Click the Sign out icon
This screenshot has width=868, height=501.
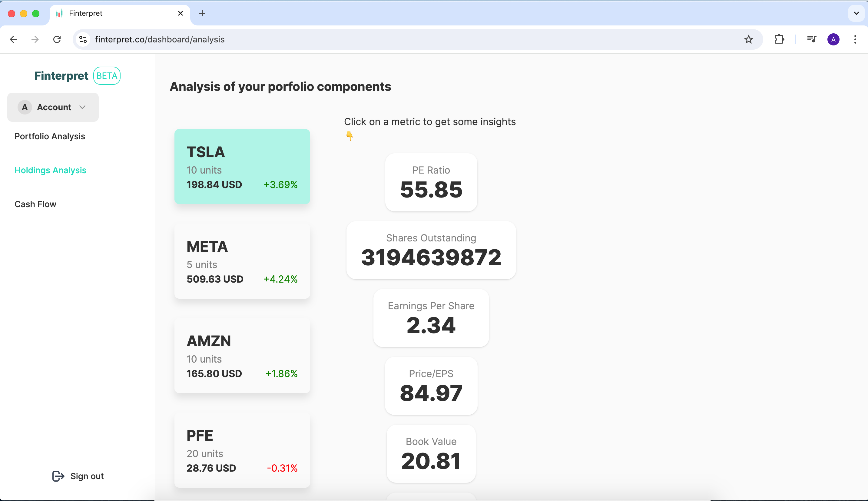58,476
